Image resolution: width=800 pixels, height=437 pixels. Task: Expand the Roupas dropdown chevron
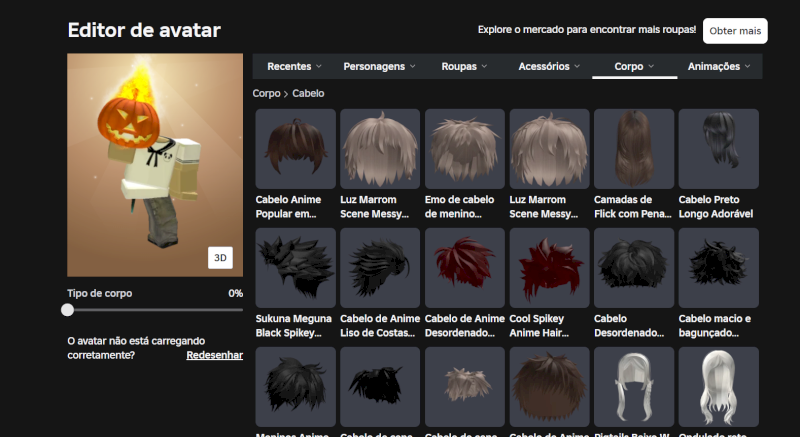tap(484, 66)
